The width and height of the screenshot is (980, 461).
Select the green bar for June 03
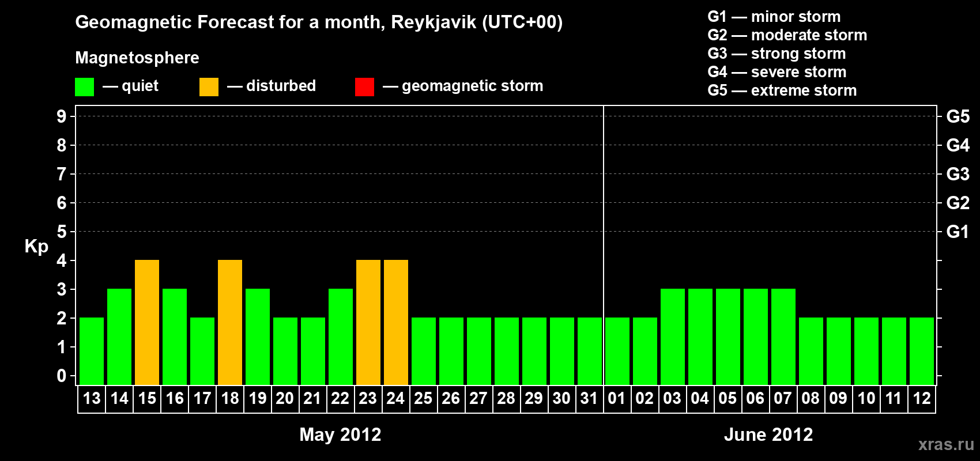(673, 337)
